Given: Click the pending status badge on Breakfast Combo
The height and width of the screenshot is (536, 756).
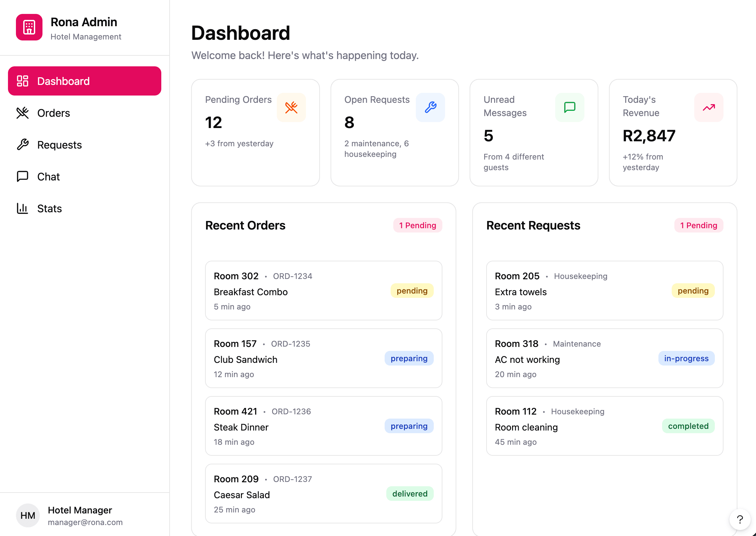Looking at the screenshot, I should click(412, 291).
